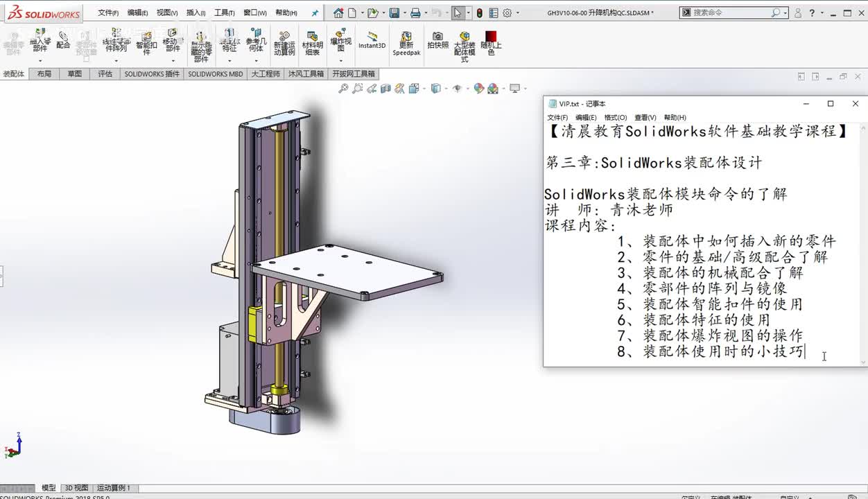Click the Rebuild traffic light icon

[479, 12]
